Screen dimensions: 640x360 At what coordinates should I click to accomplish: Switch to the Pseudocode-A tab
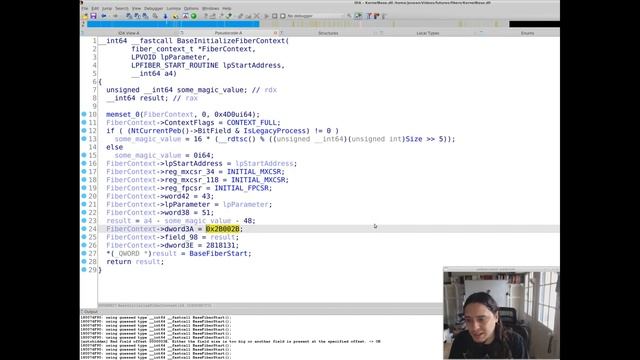tap(229, 33)
